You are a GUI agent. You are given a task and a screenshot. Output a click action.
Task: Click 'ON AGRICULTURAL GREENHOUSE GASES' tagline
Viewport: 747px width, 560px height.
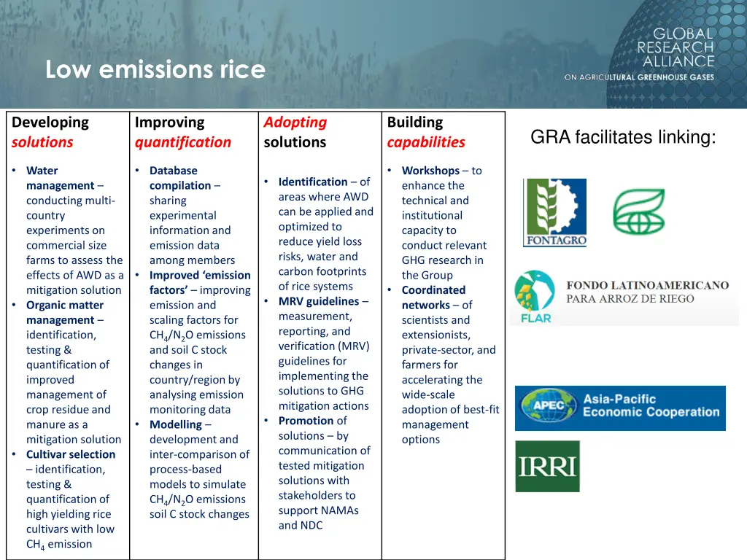click(x=639, y=77)
